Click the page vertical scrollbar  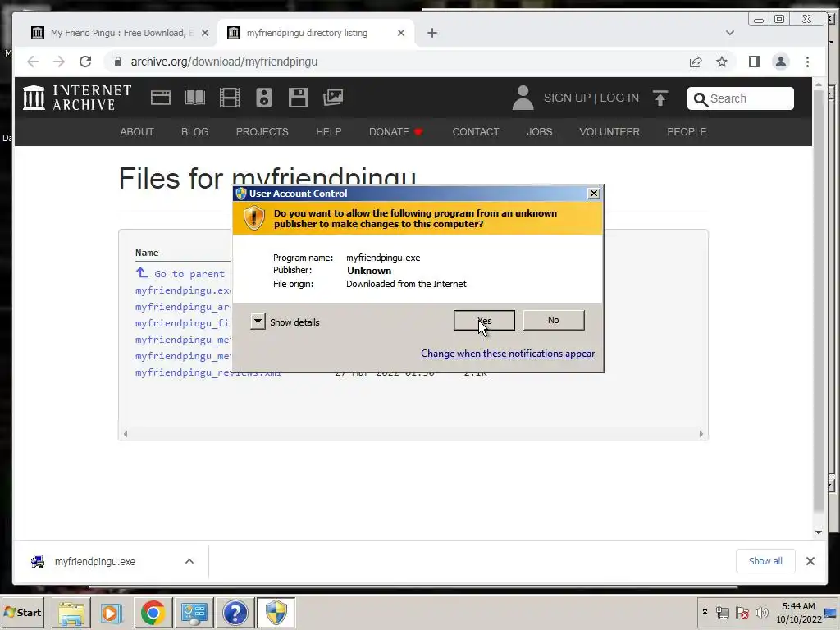[x=818, y=300]
